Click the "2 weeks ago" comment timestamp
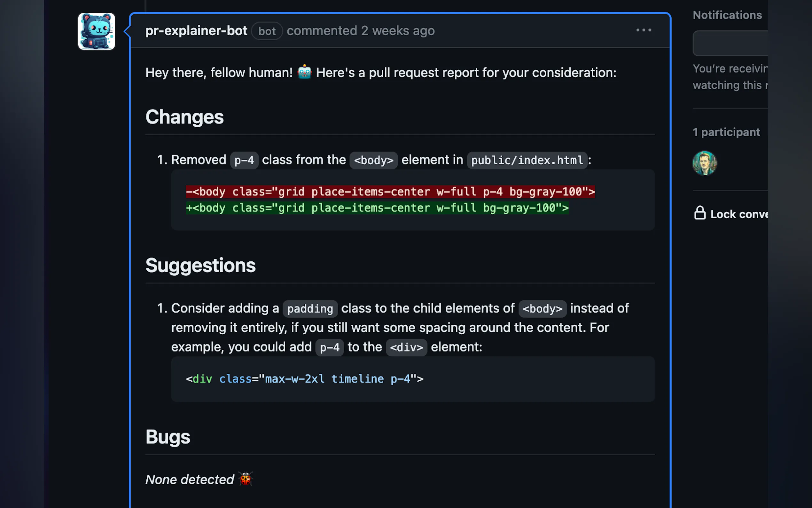This screenshot has height=508, width=812. pos(398,31)
